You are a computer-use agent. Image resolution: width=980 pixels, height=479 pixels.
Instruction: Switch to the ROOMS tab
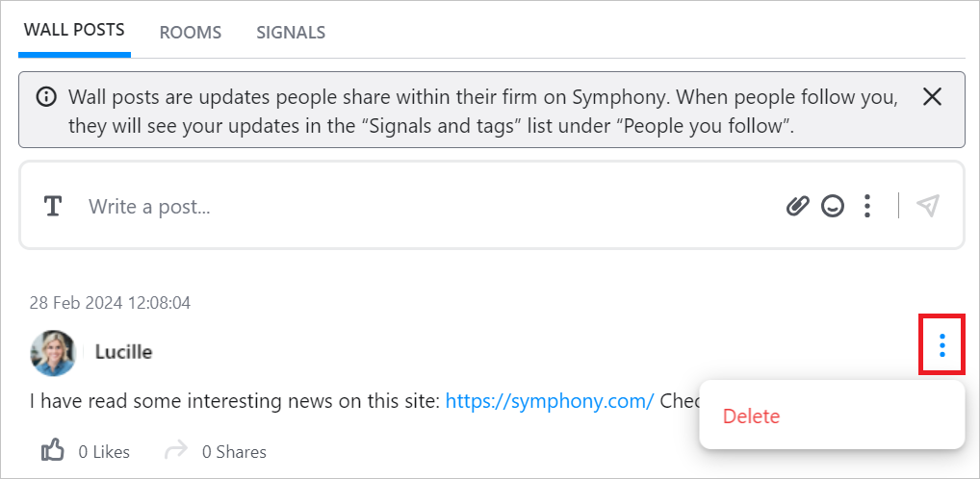click(191, 33)
